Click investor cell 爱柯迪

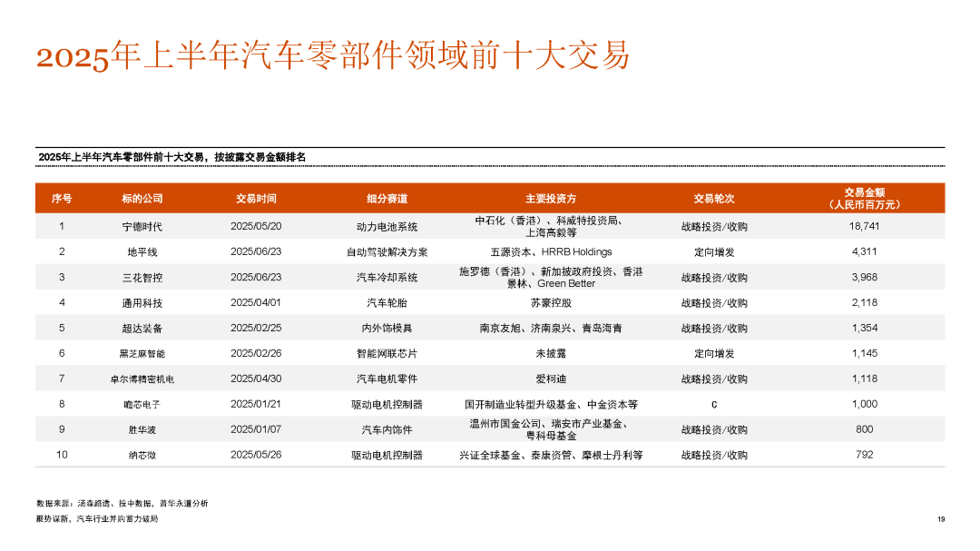click(551, 379)
